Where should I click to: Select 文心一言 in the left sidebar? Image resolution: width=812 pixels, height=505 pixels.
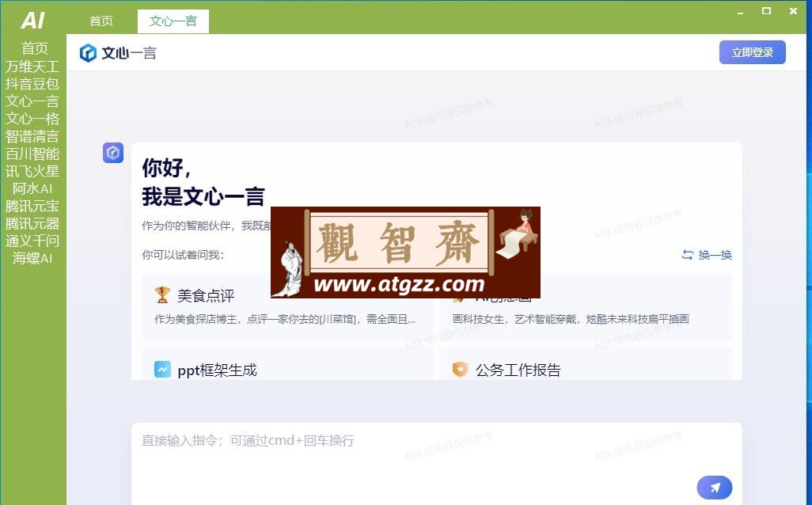(32, 101)
